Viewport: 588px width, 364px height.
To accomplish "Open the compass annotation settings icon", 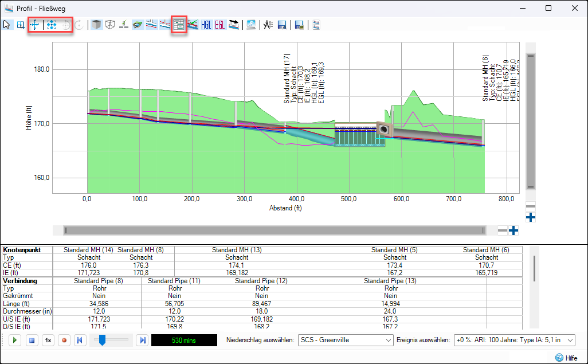I will [268, 25].
